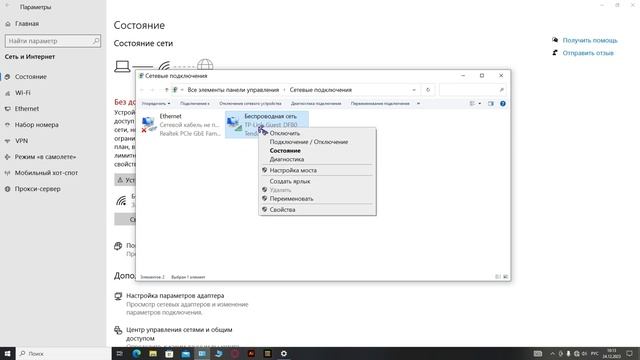Open Набор номера settings page

(x=37, y=125)
